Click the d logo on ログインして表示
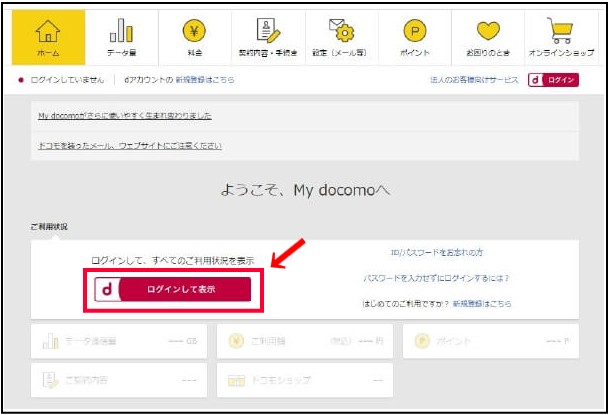 [107, 289]
